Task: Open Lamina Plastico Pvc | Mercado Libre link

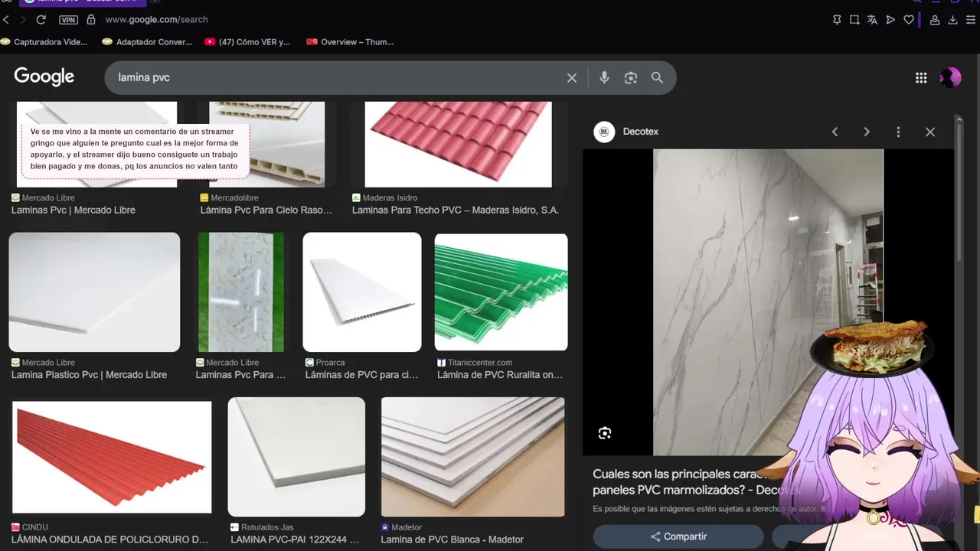Action: (89, 375)
